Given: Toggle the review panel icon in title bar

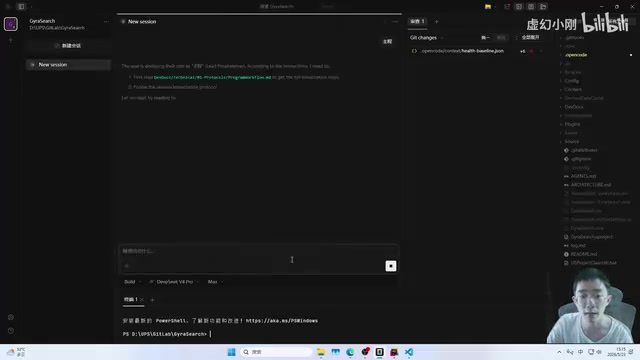Looking at the screenshot, I should 531,7.
